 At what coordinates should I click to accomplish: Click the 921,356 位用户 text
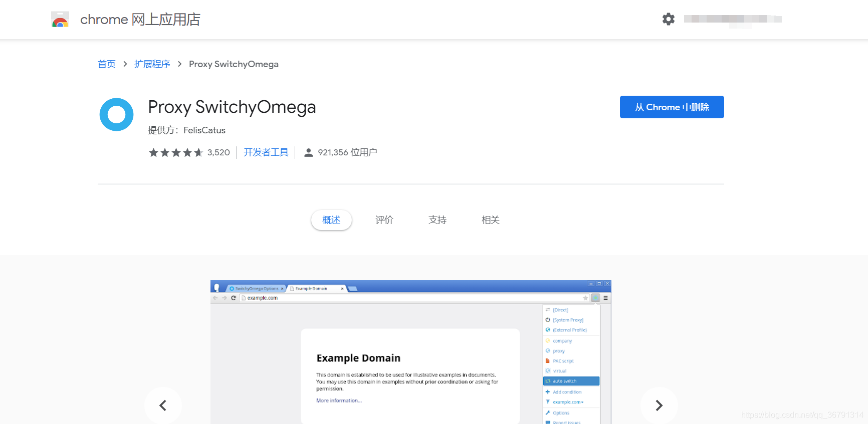click(347, 152)
